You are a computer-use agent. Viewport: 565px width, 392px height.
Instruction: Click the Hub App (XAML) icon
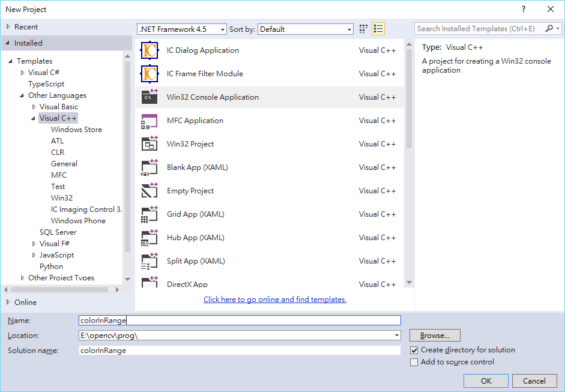pyautogui.click(x=149, y=238)
